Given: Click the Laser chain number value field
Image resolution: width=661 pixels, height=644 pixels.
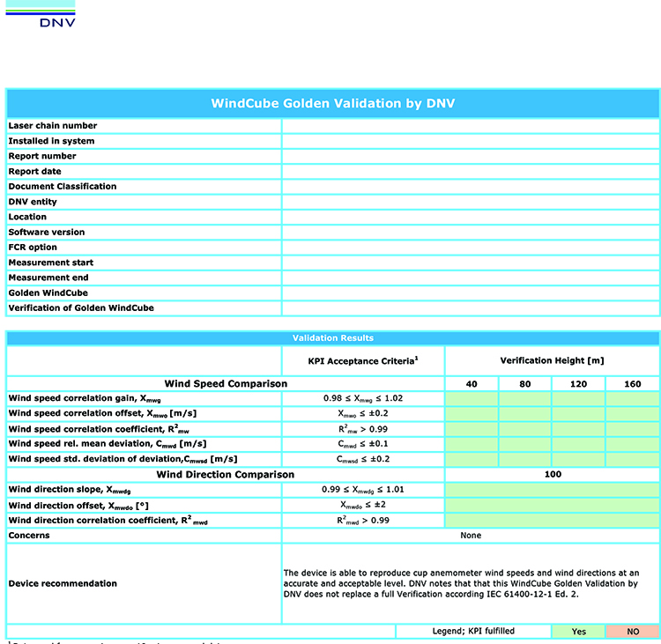Looking at the screenshot, I should click(x=470, y=126).
